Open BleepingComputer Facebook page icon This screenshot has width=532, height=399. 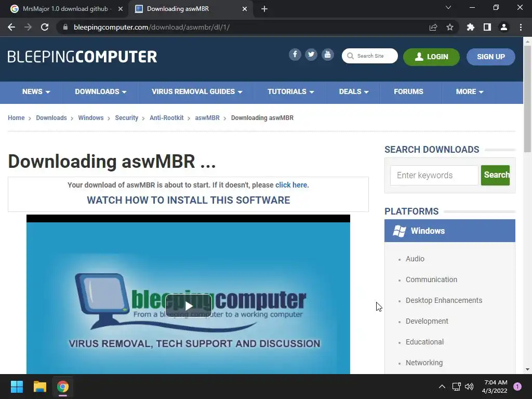[295, 55]
